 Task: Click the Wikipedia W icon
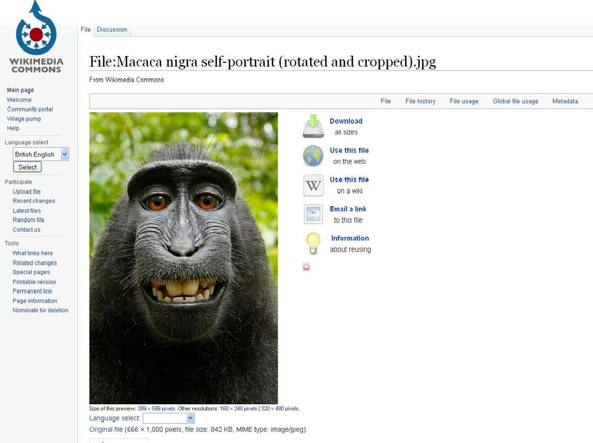coord(313,185)
